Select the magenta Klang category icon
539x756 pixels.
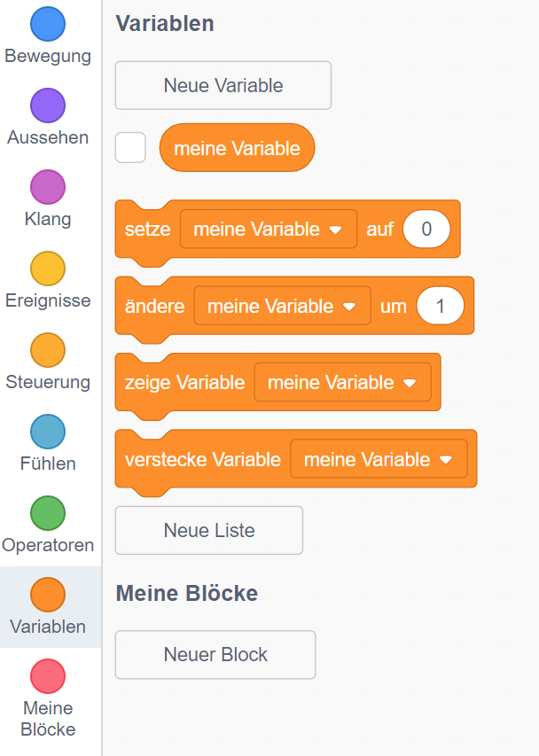48,187
